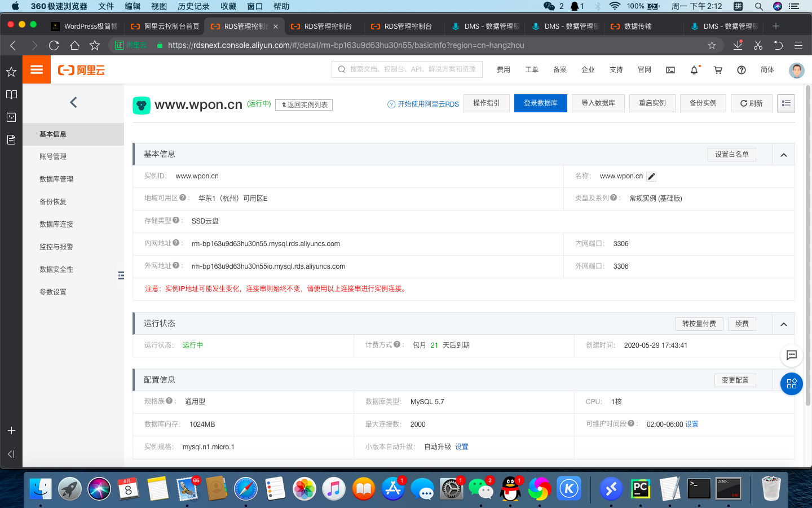Click help icon next to 外网地址
The image size is (812, 508).
(x=176, y=266)
